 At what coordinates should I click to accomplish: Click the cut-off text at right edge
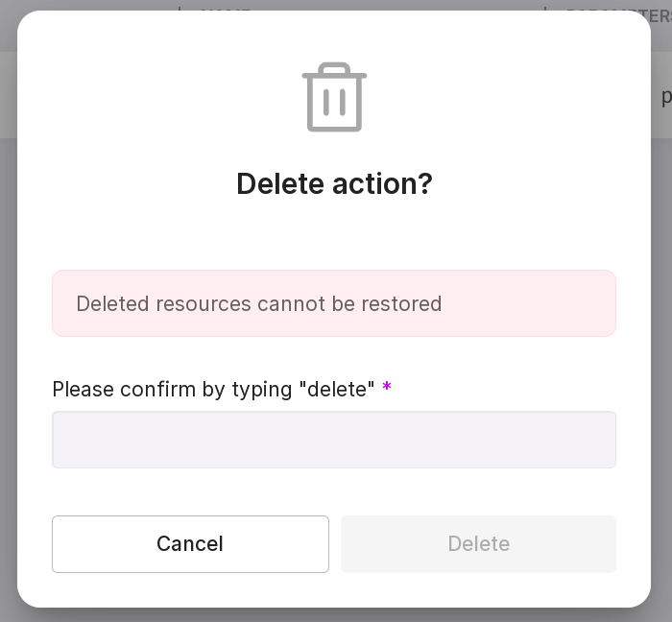click(665, 97)
